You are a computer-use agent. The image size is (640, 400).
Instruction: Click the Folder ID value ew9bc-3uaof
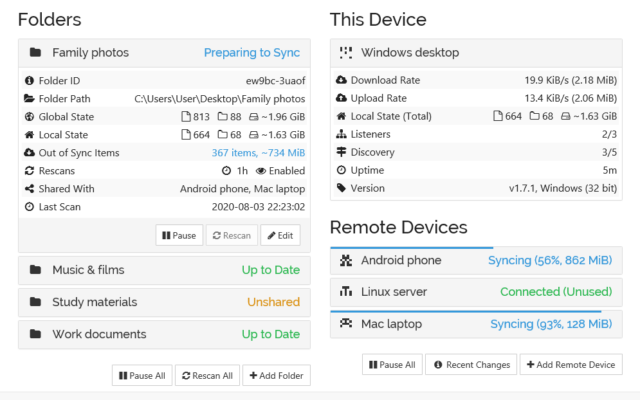click(276, 81)
